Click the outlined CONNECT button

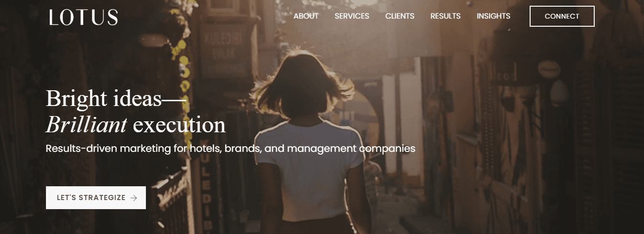(x=562, y=16)
